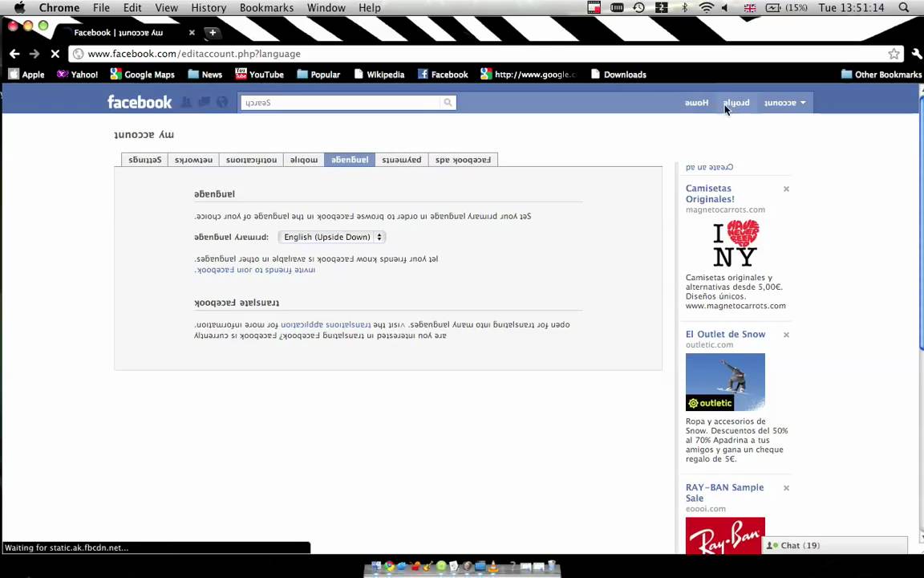The image size is (924, 578).
Task: Click the battery status icon
Action: [772, 8]
